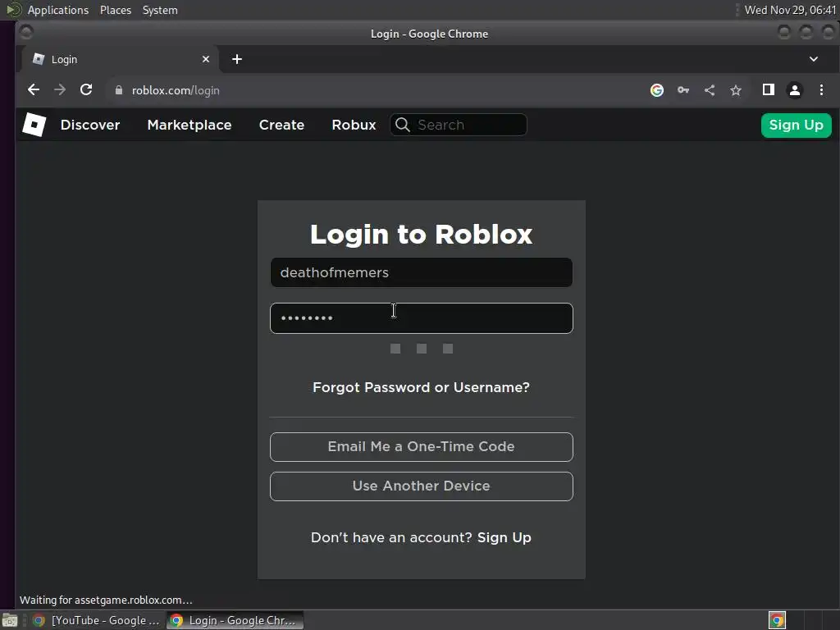The height and width of the screenshot is (630, 840).
Task: Click Use Another Device button
Action: [422, 486]
